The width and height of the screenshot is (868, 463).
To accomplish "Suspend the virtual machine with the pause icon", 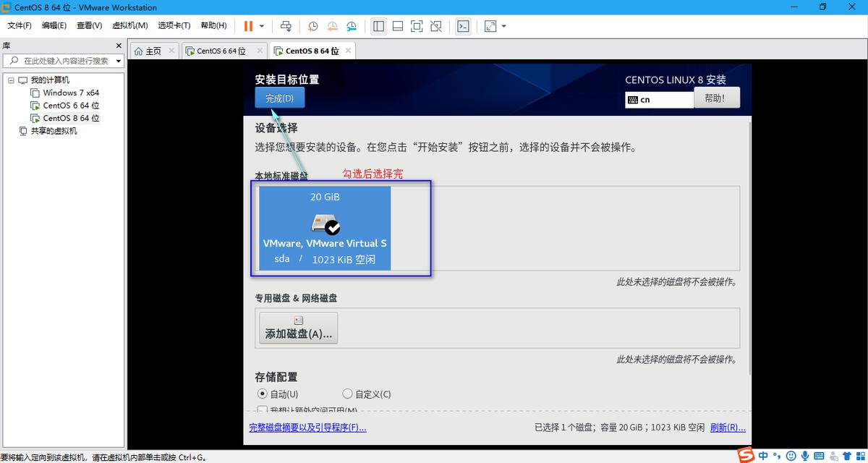I will [x=248, y=25].
